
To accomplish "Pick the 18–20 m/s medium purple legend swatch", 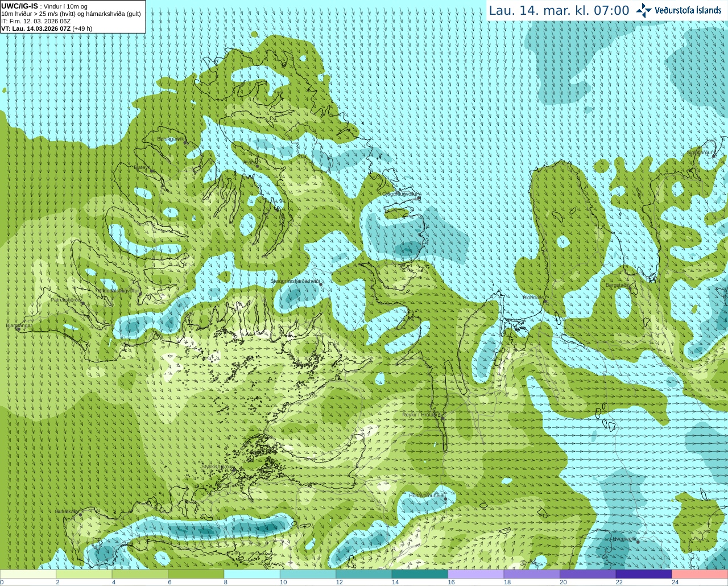I will point(532,574).
